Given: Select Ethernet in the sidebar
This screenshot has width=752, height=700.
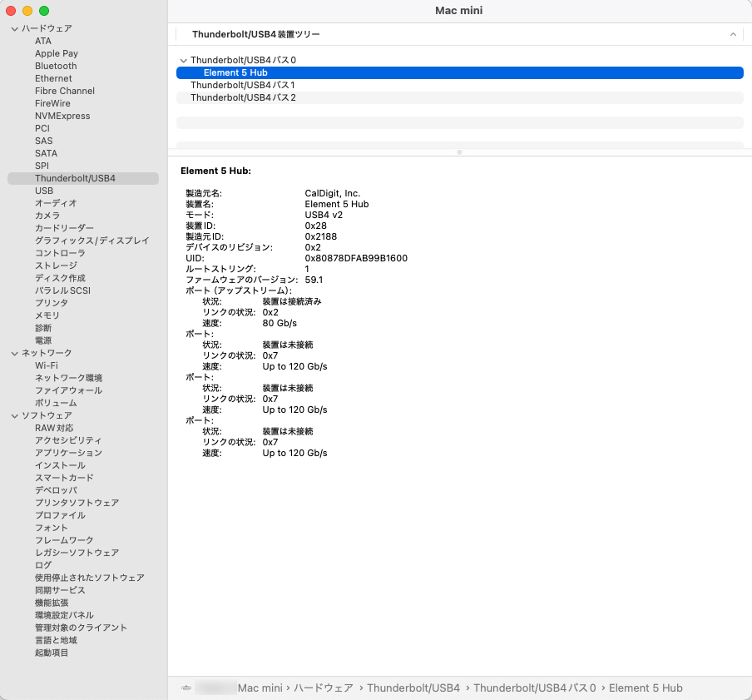Looking at the screenshot, I should tap(53, 79).
